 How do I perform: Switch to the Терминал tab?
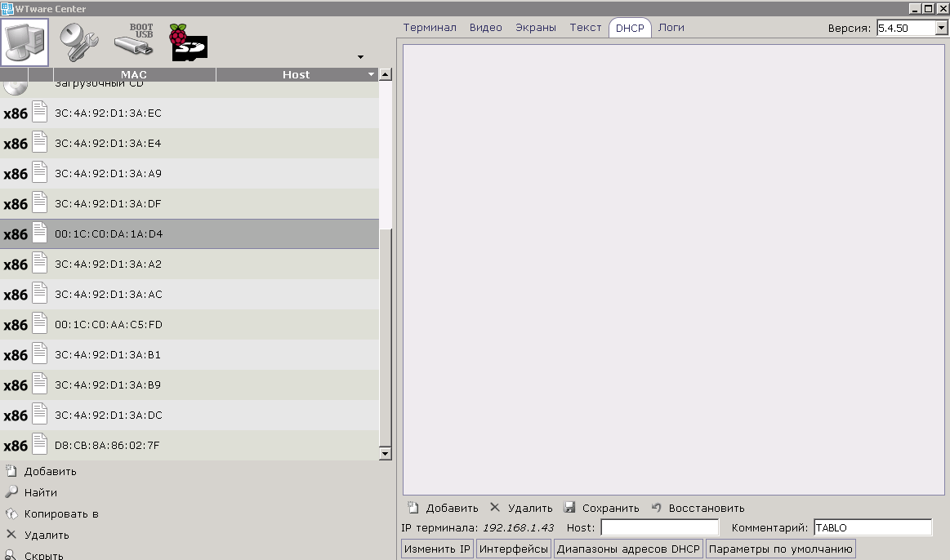430,27
